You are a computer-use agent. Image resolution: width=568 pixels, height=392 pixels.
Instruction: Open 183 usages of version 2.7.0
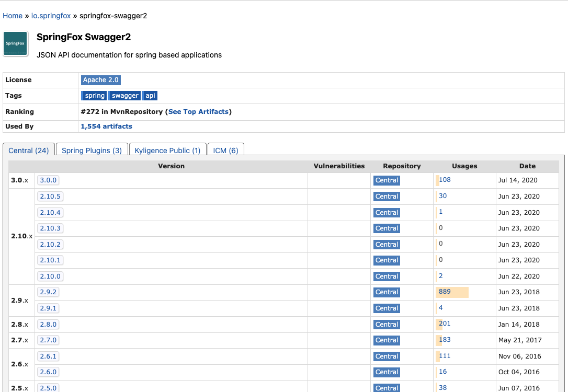[445, 340]
